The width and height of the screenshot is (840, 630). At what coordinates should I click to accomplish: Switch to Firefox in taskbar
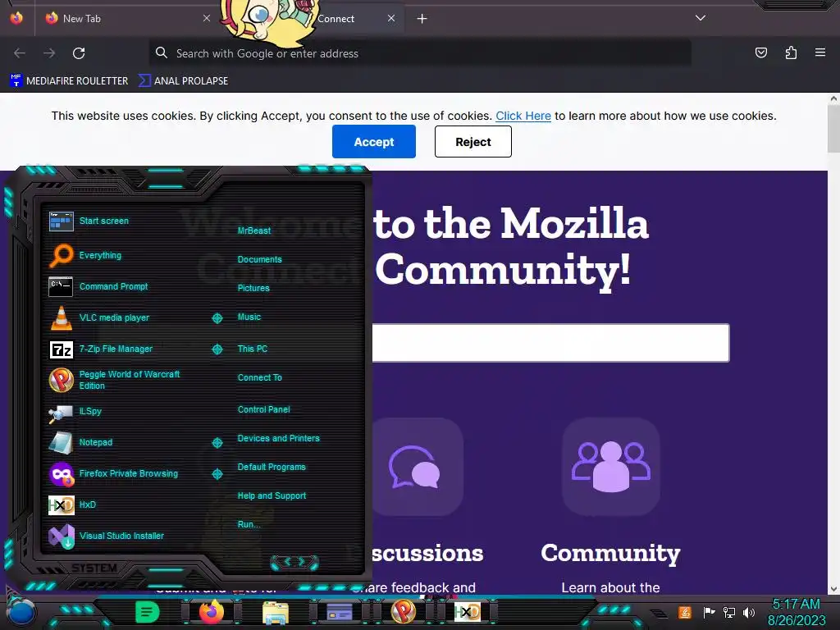(x=211, y=612)
